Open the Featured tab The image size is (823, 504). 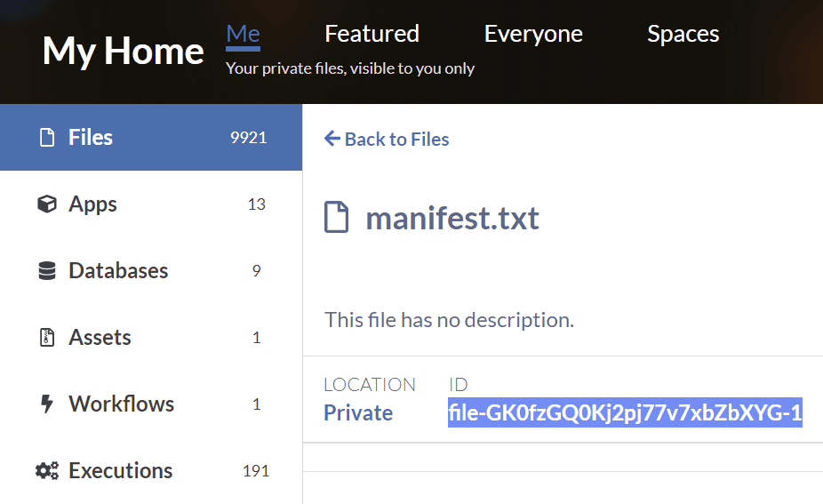click(x=372, y=35)
